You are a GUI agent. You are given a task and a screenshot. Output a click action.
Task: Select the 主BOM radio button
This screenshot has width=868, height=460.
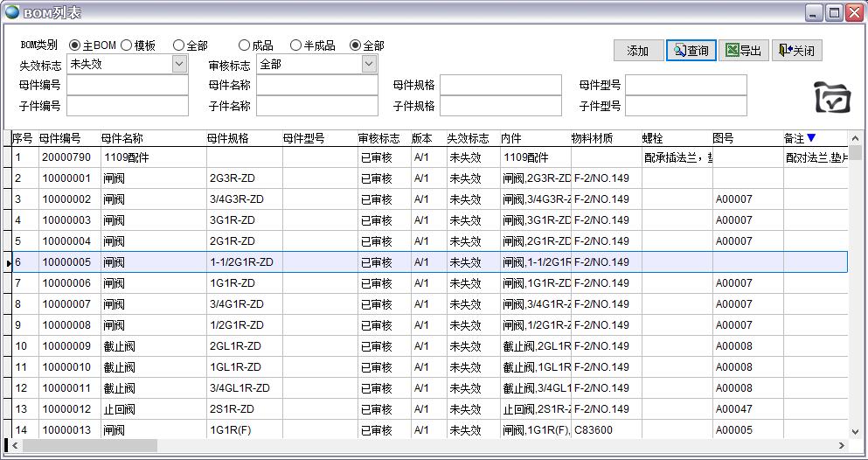pyautogui.click(x=74, y=45)
